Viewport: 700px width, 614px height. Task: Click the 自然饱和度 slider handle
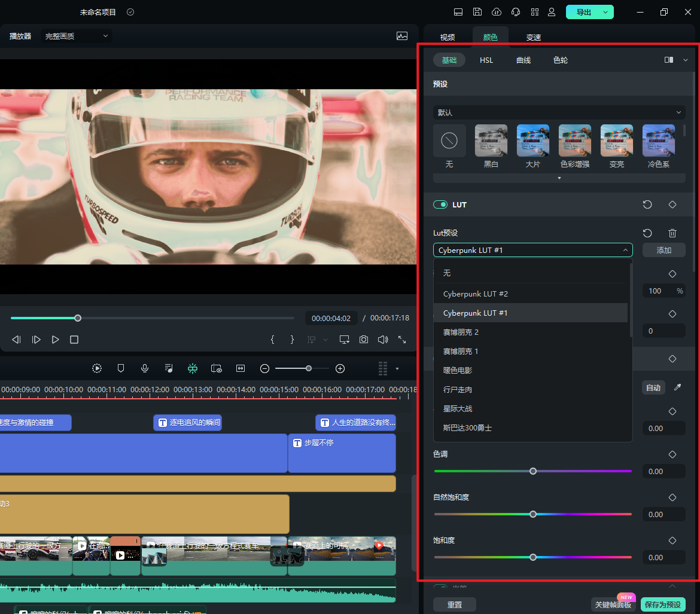[533, 514]
